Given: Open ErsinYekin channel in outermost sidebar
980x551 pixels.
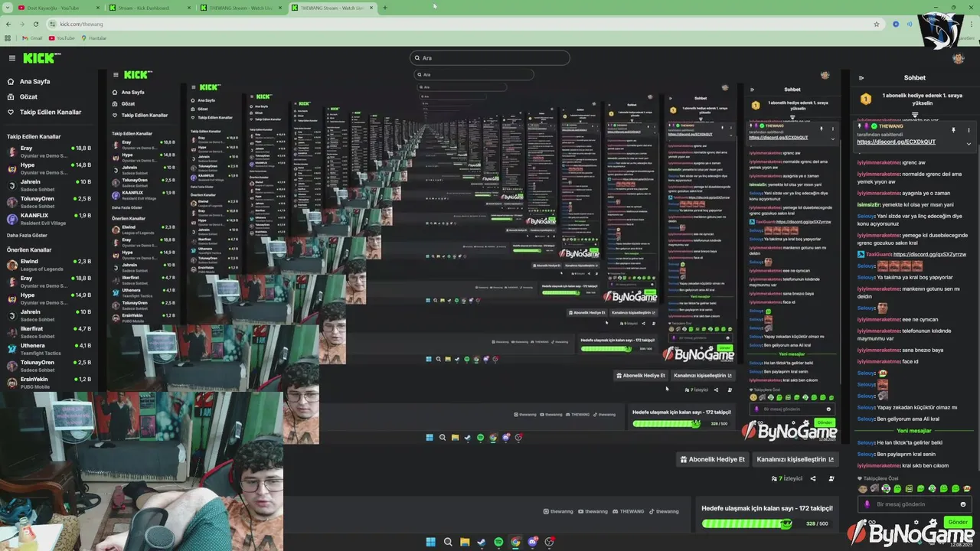Looking at the screenshot, I should (49, 383).
